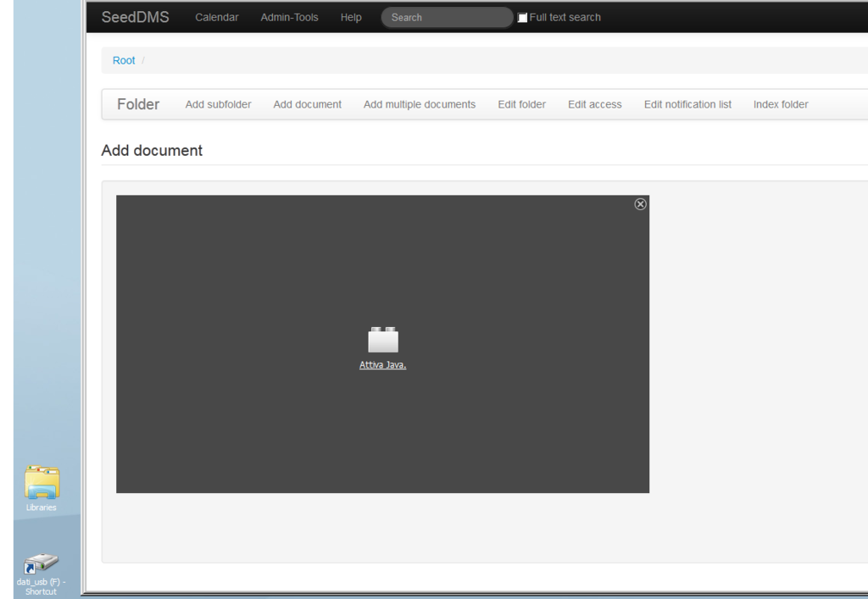Choose Add multiple documents
The image size is (868, 599).
point(420,105)
